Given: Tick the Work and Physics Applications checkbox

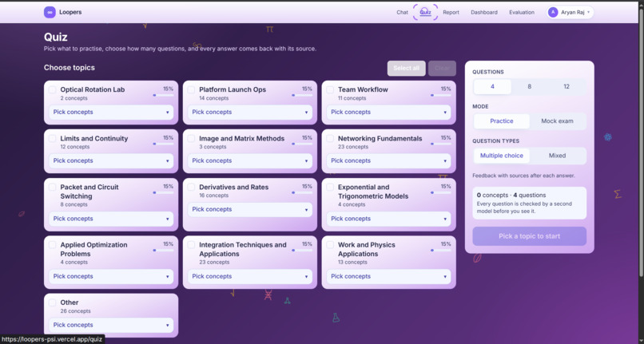Looking at the screenshot, I should [x=330, y=245].
